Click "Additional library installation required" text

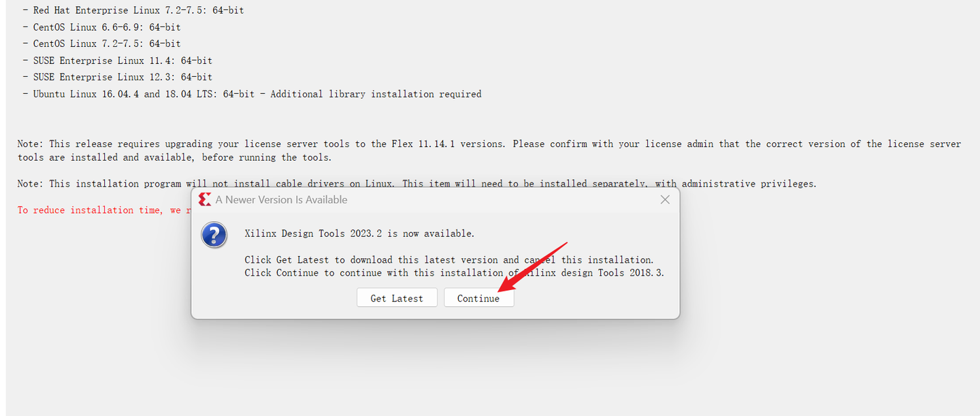point(376,94)
